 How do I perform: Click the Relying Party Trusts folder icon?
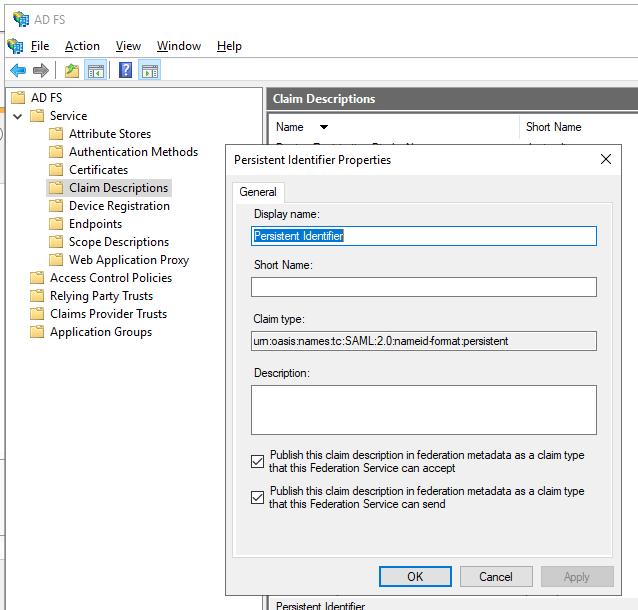37,295
